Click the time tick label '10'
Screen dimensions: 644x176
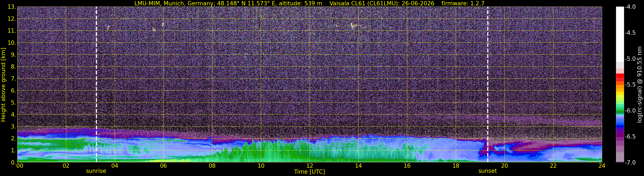click(261, 166)
